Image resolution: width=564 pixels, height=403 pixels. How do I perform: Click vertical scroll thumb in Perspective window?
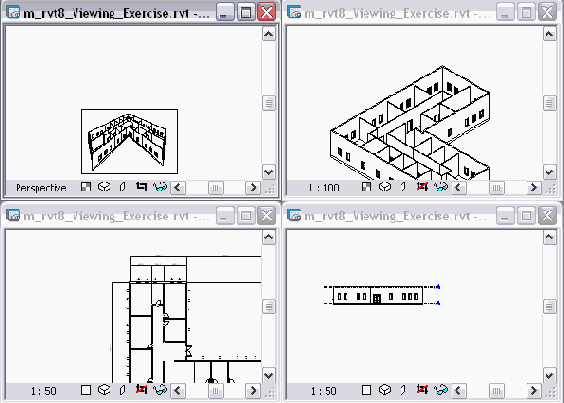click(x=269, y=103)
